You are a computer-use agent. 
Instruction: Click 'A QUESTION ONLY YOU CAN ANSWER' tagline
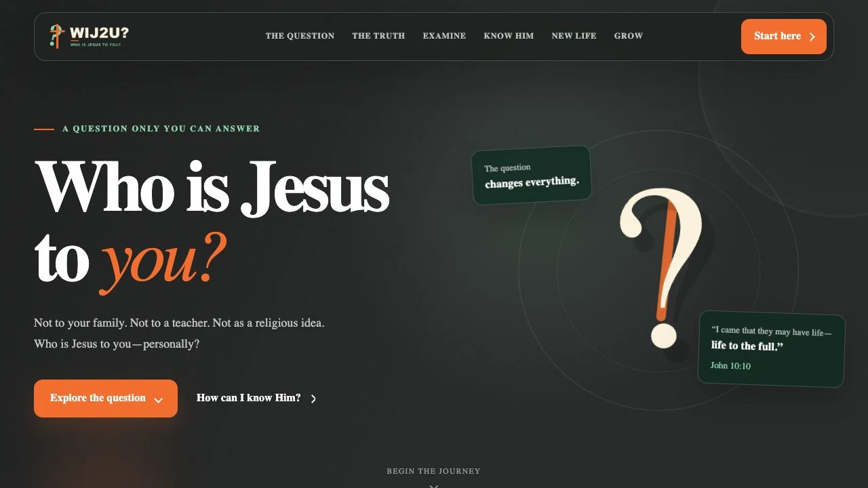(161, 129)
